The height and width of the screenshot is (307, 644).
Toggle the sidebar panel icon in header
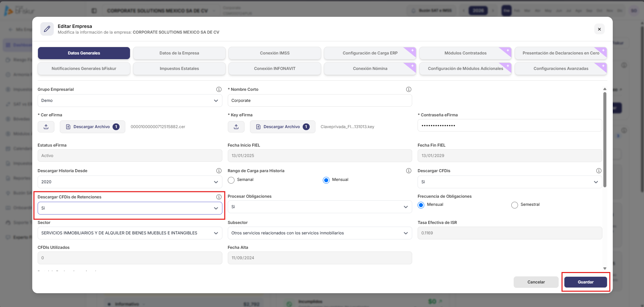tap(94, 11)
